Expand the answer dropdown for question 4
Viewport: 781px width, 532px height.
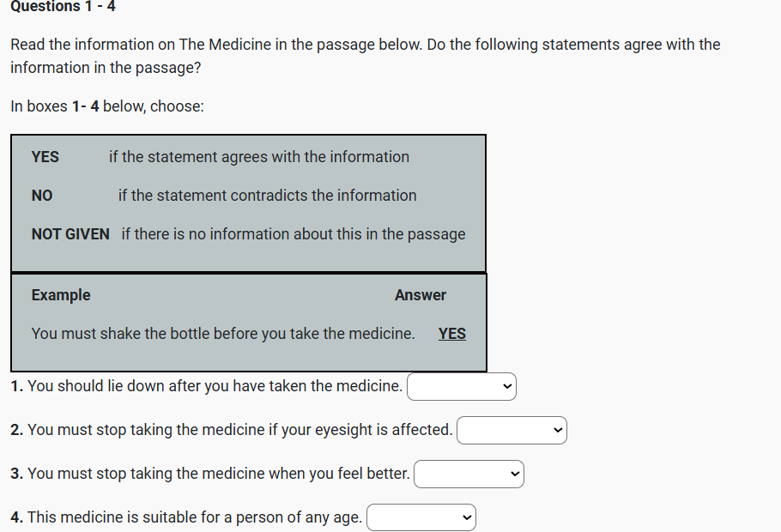(421, 517)
